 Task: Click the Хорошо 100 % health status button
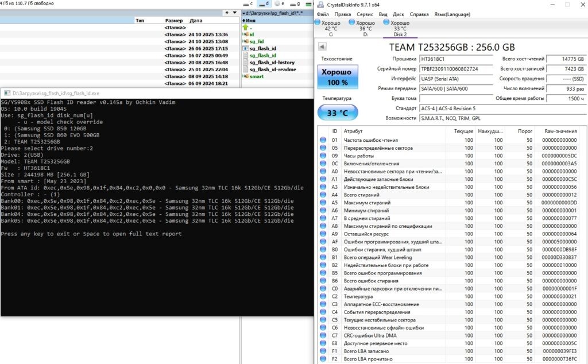click(x=338, y=77)
